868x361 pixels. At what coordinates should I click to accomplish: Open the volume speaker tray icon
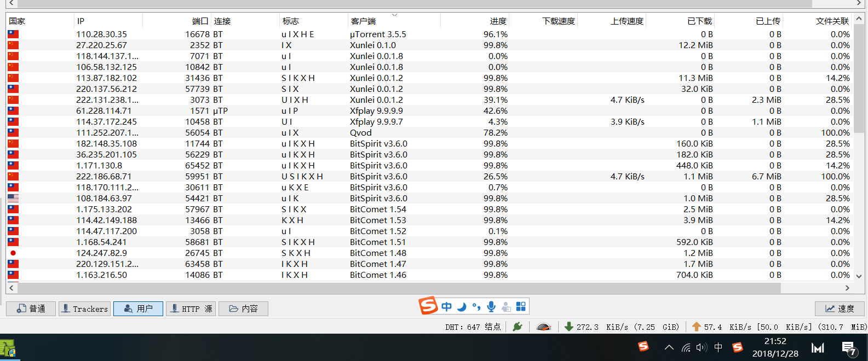point(702,347)
